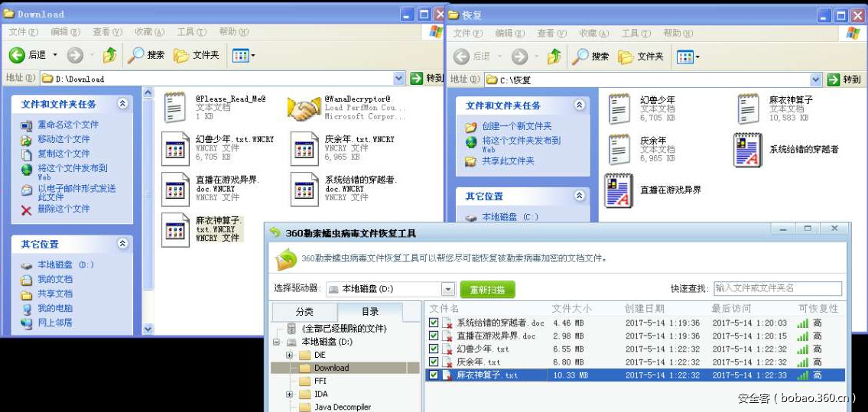The image size is (868, 412).
Task: Collapse 其它位置 panel in 恢复 window
Action: pos(579,196)
